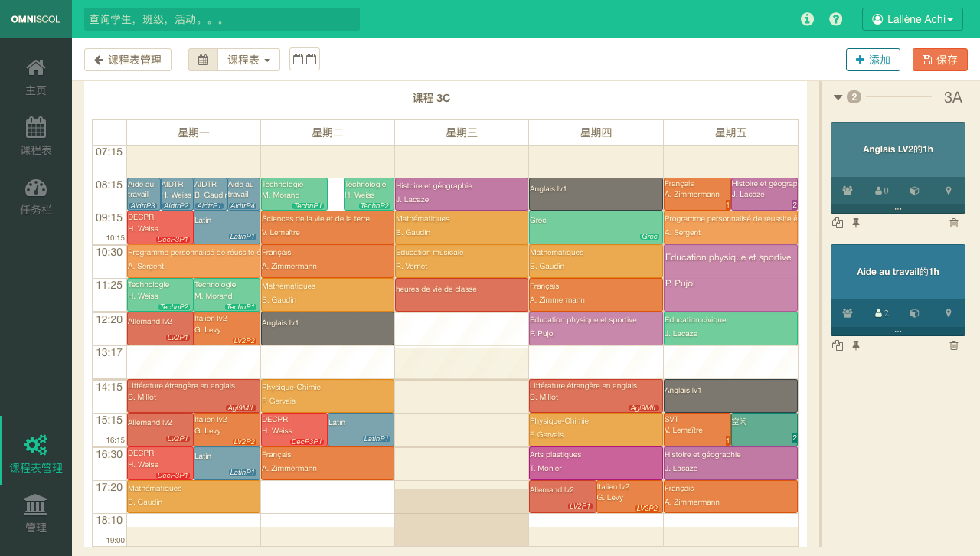Open 任务栏 from the sidebar
The image size is (980, 556).
(36, 197)
